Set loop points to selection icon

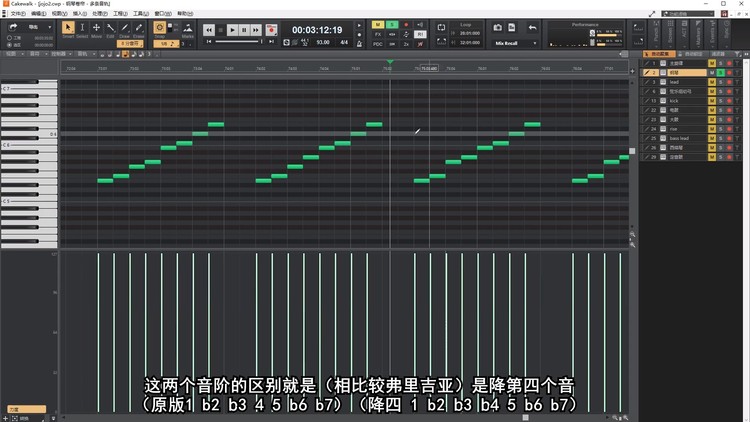[441, 42]
